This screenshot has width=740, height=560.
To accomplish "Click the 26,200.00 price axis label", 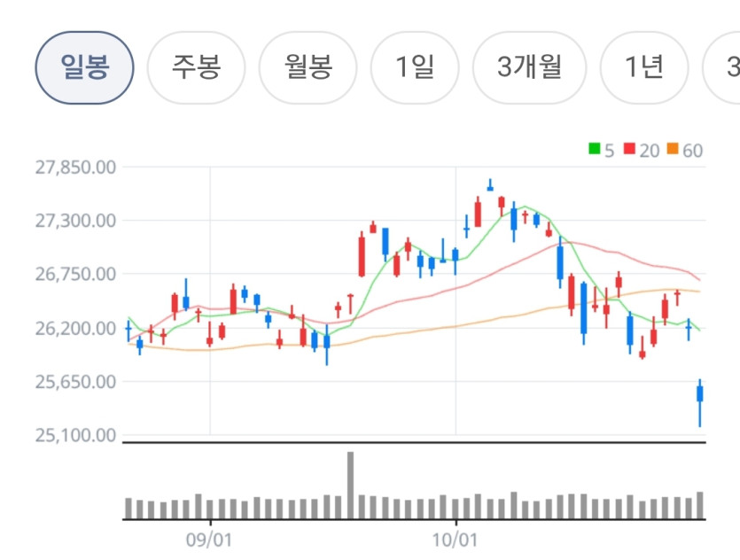I will coord(75,329).
